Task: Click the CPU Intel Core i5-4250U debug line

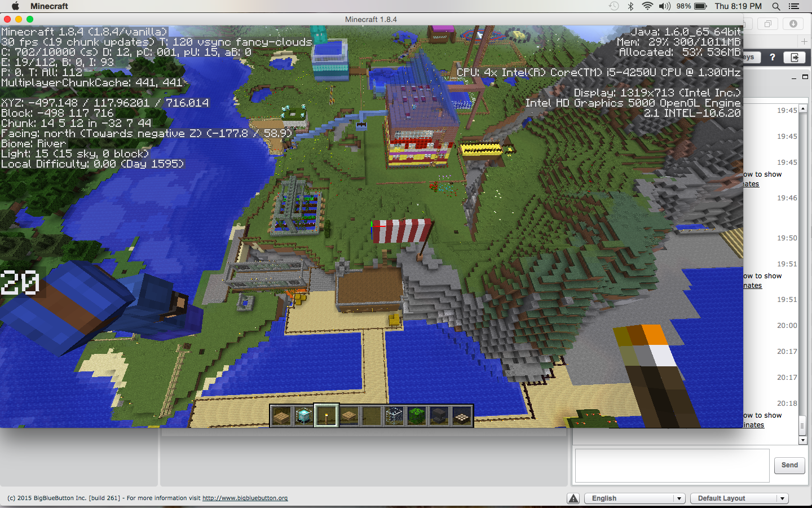Action: pyautogui.click(x=599, y=72)
